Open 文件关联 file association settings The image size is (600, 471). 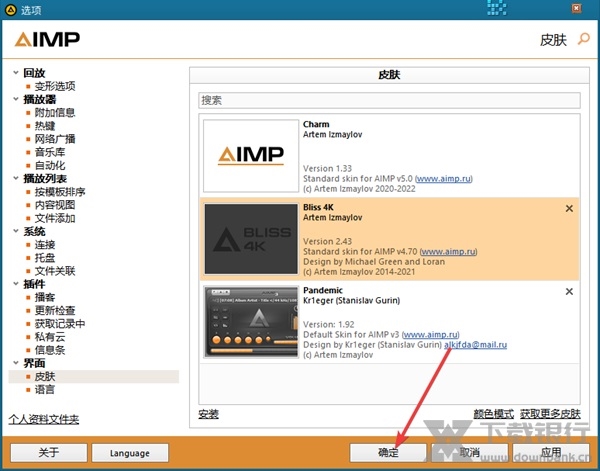(55, 271)
